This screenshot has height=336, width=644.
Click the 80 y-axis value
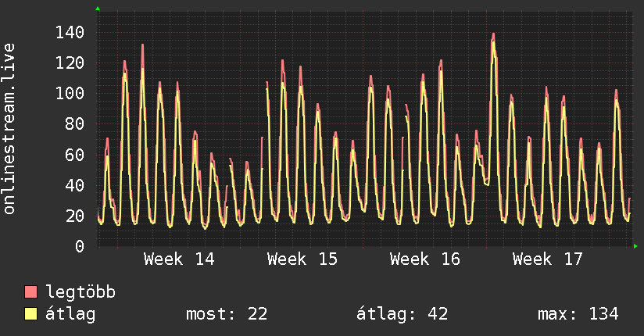pyautogui.click(x=75, y=124)
